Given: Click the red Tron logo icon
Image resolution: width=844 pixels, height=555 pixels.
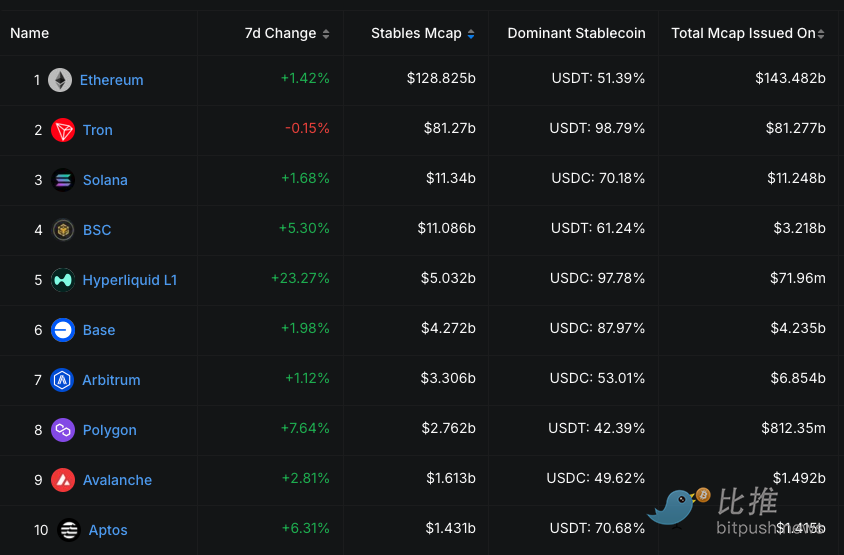Looking at the screenshot, I should click(x=63, y=130).
